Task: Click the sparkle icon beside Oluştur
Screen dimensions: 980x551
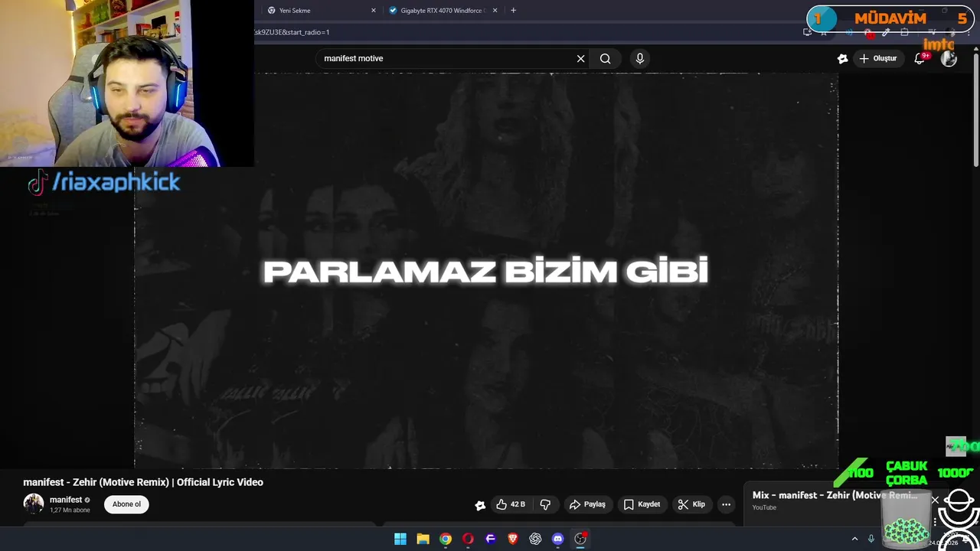Action: 842,58
